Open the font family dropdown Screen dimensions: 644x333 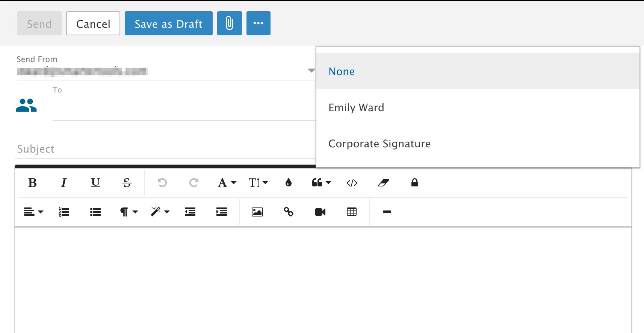coord(227,183)
